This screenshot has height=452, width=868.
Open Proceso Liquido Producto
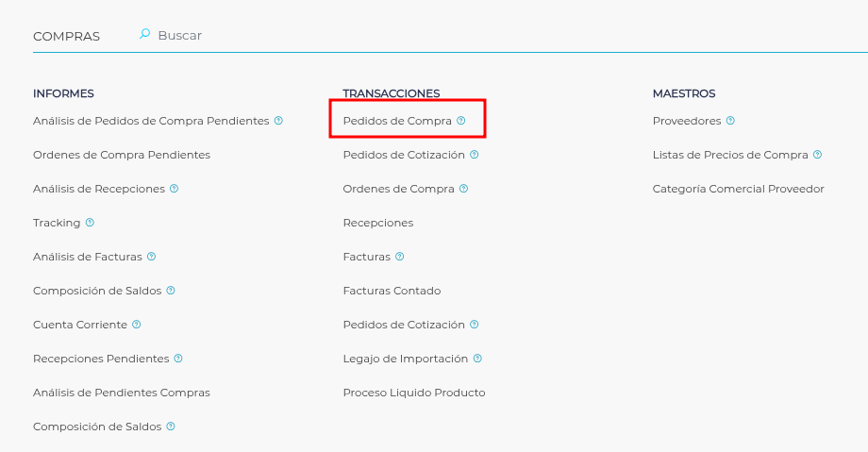coord(414,393)
